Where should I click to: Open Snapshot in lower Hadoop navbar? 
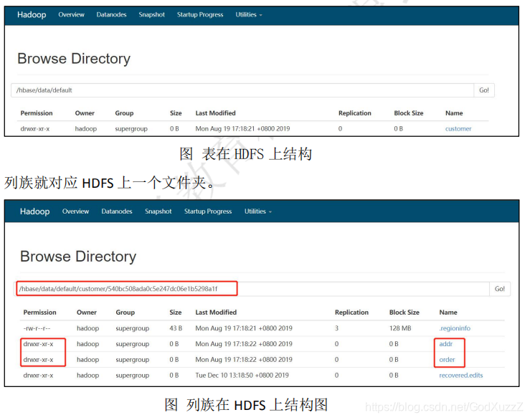pos(158,211)
